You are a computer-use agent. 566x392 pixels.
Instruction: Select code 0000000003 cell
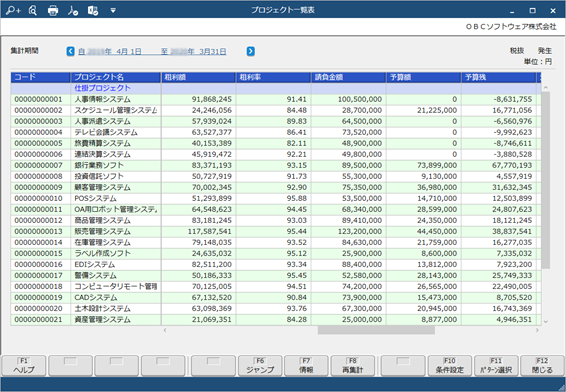(40, 121)
